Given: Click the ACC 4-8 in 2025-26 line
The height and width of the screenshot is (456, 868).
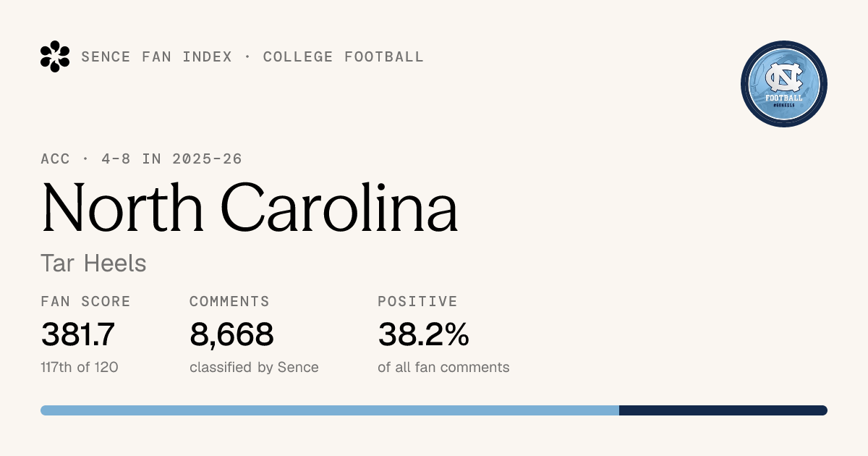Looking at the screenshot, I should [142, 159].
